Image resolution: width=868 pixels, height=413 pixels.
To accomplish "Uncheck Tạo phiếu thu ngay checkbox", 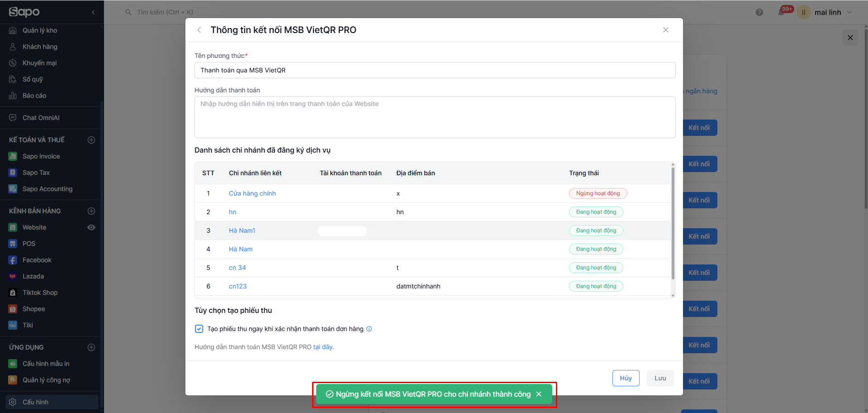I will pyautogui.click(x=199, y=329).
